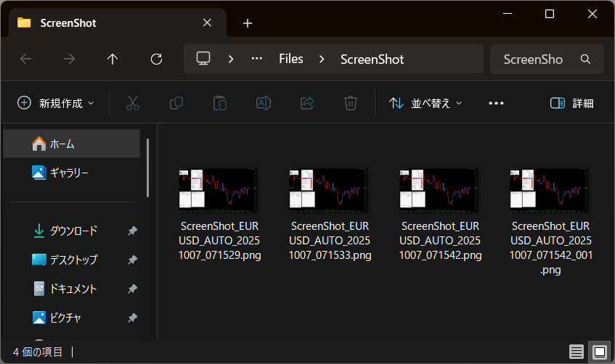Expand the chevron after Files breadcrumb
Image resolution: width=615 pixels, height=364 pixels.
click(x=321, y=59)
